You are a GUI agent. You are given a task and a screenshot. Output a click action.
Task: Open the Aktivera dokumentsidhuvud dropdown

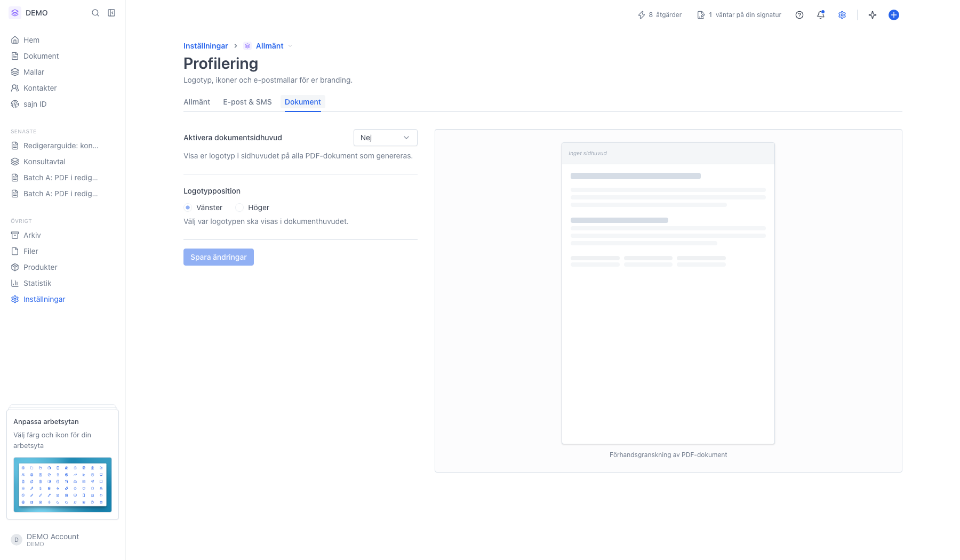(386, 138)
